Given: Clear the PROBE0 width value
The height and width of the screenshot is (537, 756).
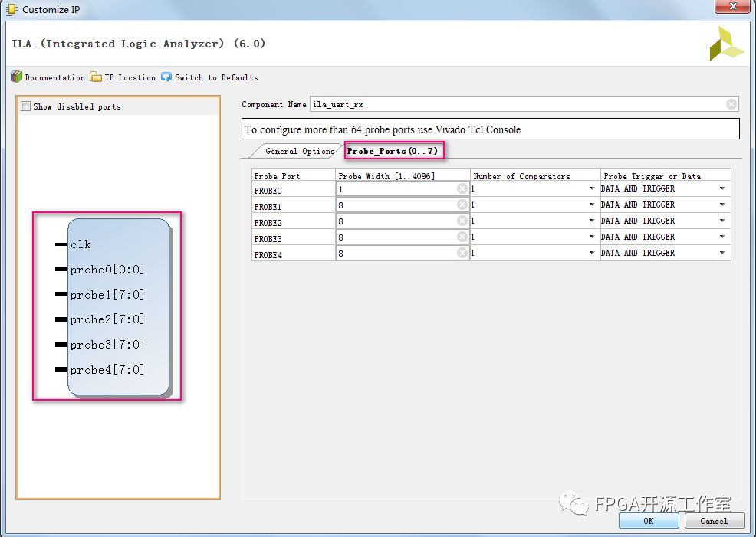Looking at the screenshot, I should point(462,188).
